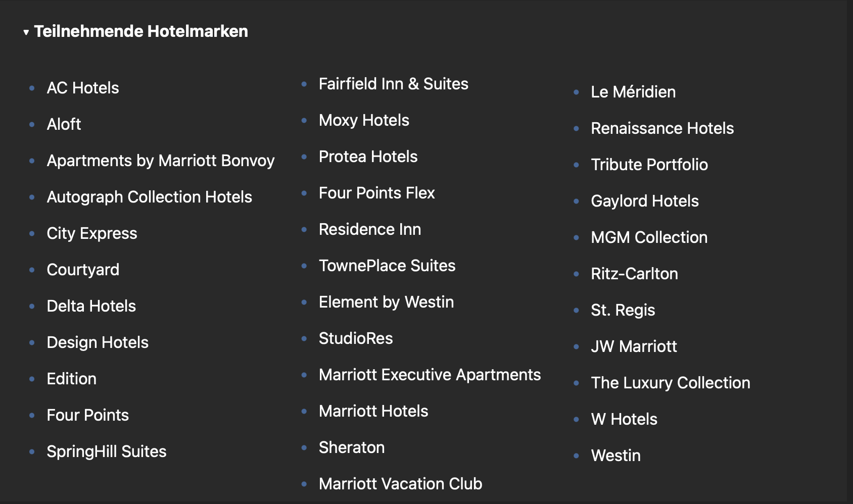Open Autograph Collection Hotels
This screenshot has width=853, height=504.
coord(149,197)
